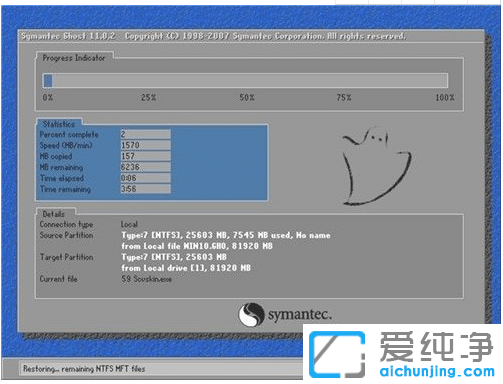
Task: Click the symantec wordmark text
Action: (300, 314)
